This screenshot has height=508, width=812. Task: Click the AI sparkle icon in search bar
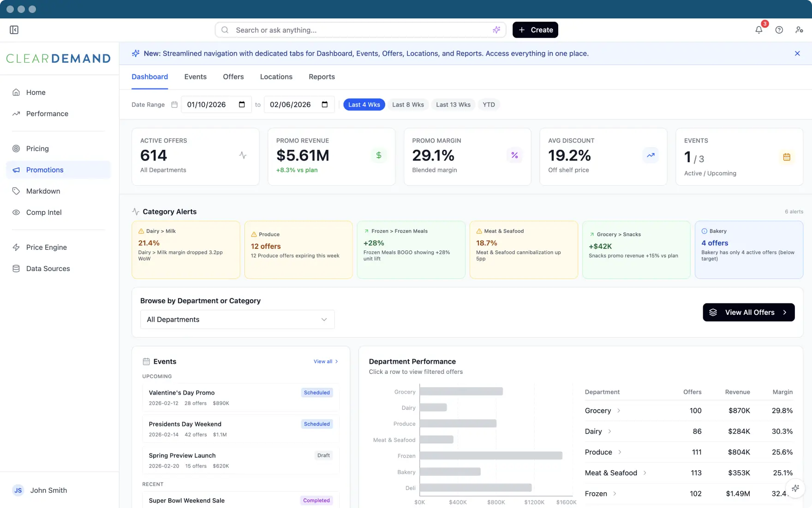pyautogui.click(x=496, y=30)
